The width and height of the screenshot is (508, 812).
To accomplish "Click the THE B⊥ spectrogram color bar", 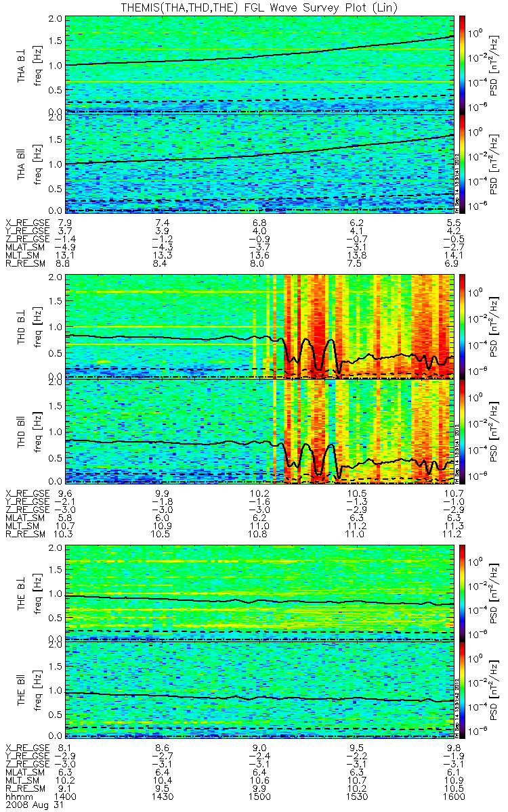I will pos(463,593).
